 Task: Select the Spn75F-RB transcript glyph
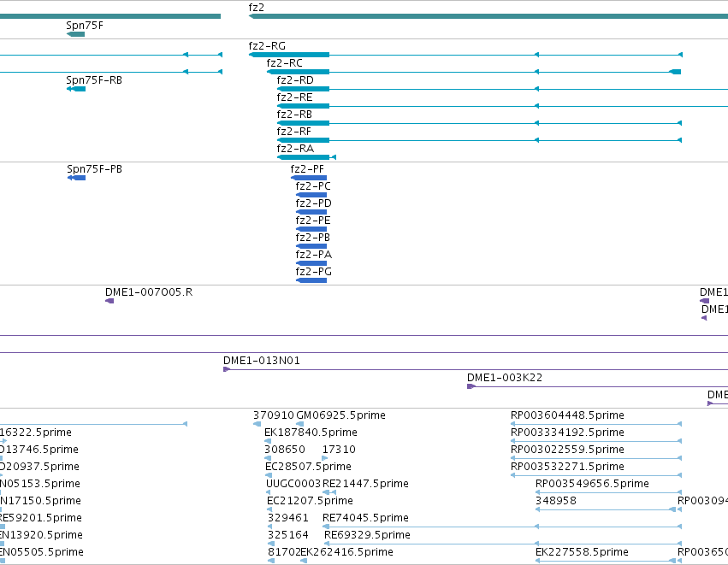(x=76, y=89)
